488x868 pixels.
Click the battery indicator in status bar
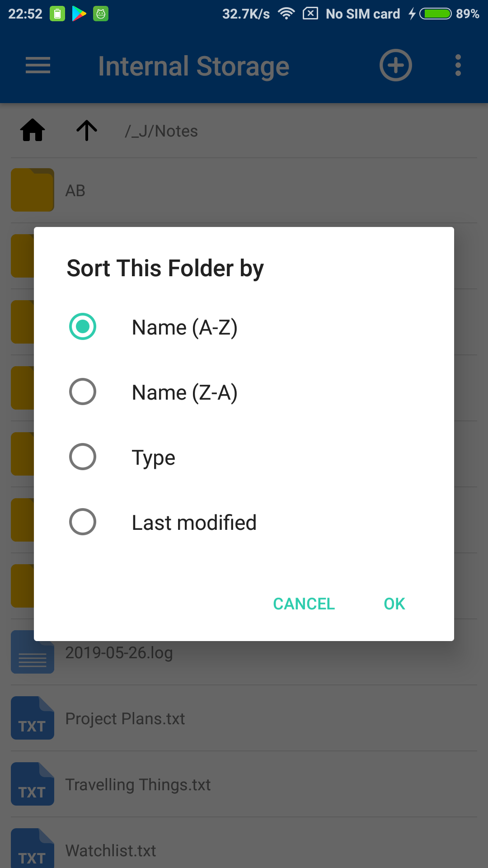pos(435,14)
